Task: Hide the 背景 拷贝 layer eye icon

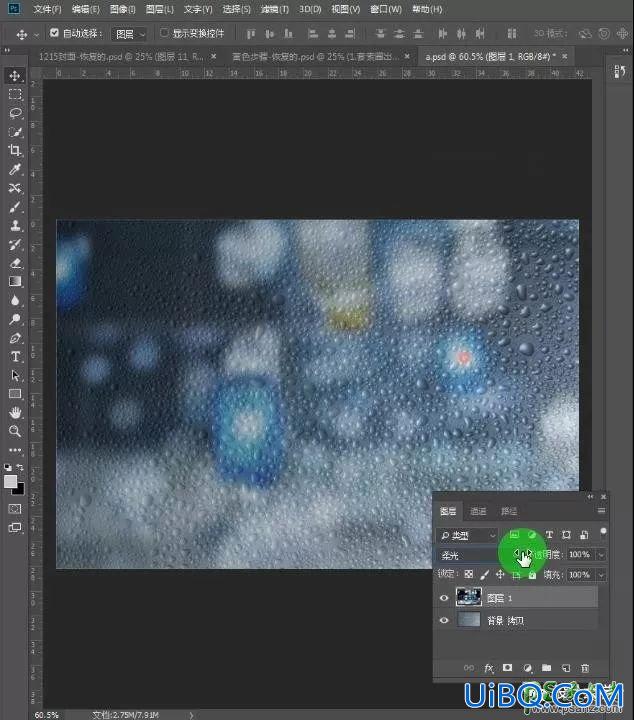Action: click(443, 620)
